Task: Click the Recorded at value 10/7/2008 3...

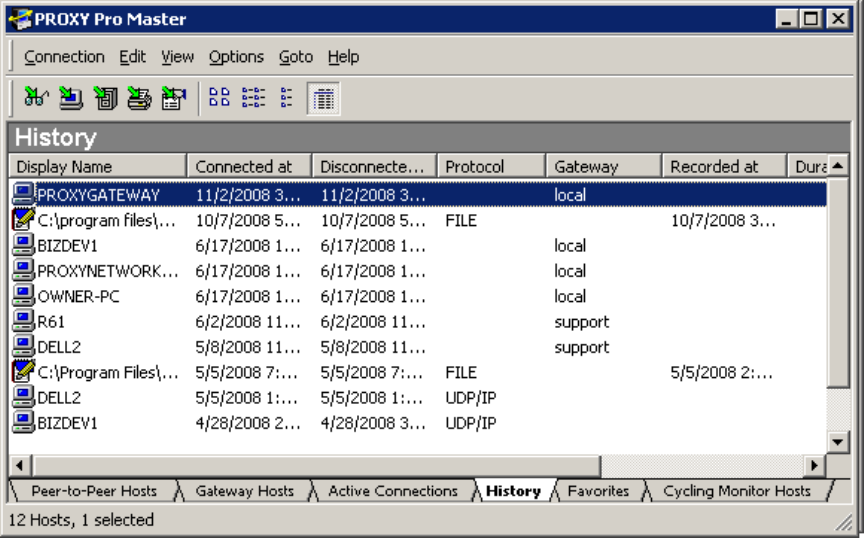Action: 723,220
